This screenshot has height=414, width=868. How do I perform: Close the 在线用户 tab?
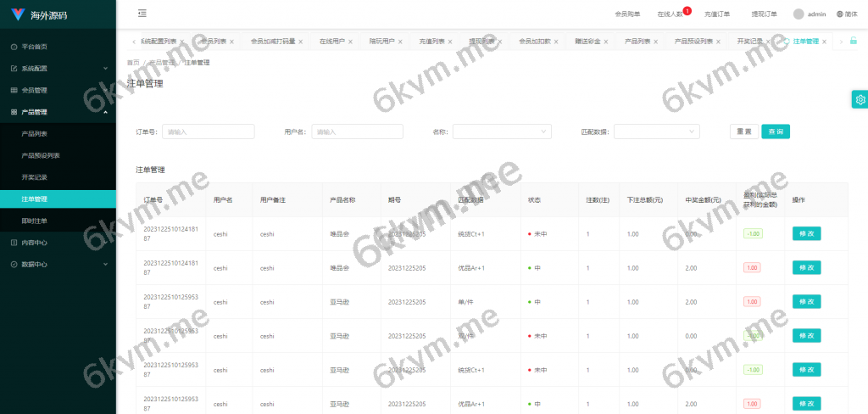pos(350,42)
